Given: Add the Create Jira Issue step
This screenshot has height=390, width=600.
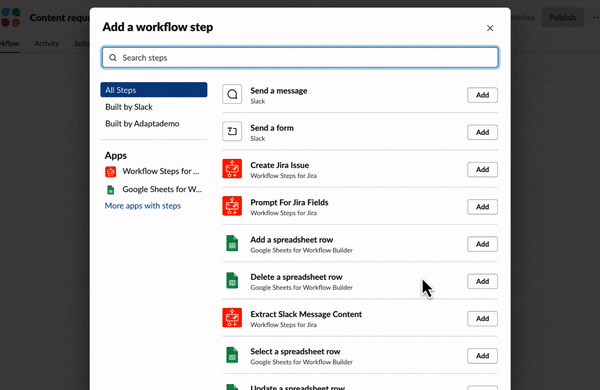Looking at the screenshot, I should [x=482, y=170].
